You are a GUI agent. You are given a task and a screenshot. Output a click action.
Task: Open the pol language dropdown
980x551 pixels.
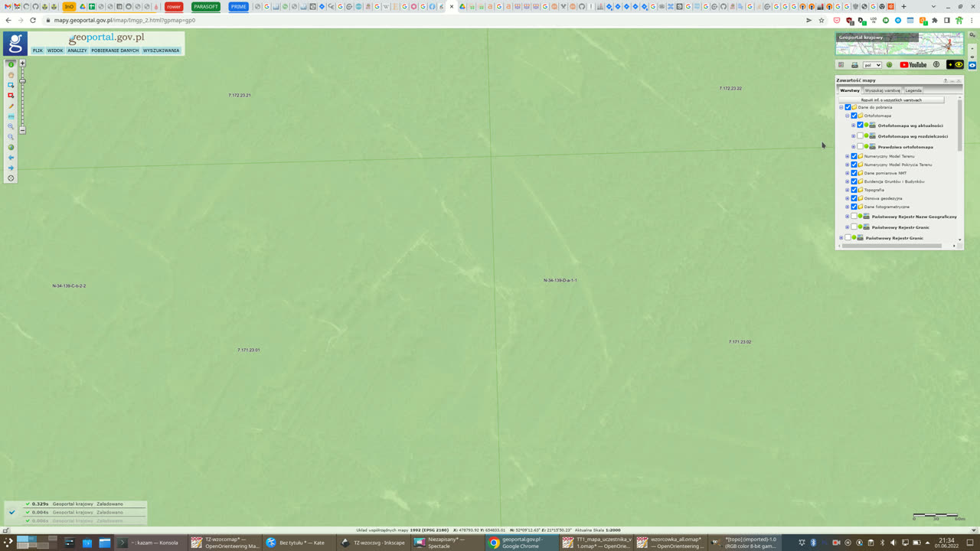click(x=872, y=65)
